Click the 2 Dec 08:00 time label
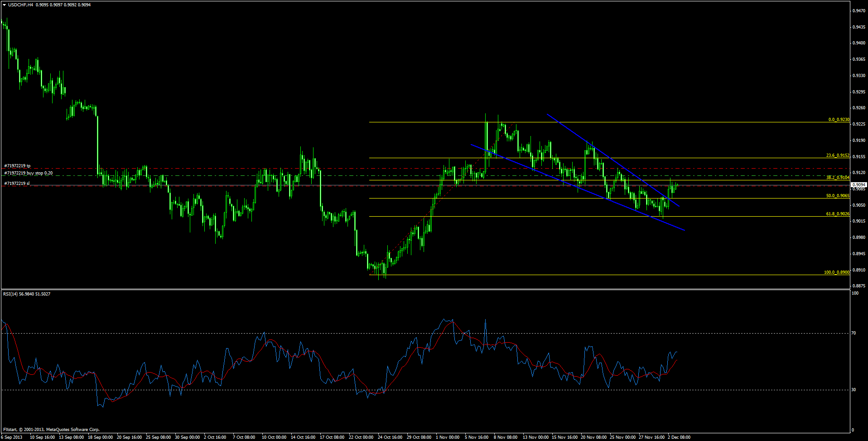The height and width of the screenshot is (441, 868). [679, 437]
